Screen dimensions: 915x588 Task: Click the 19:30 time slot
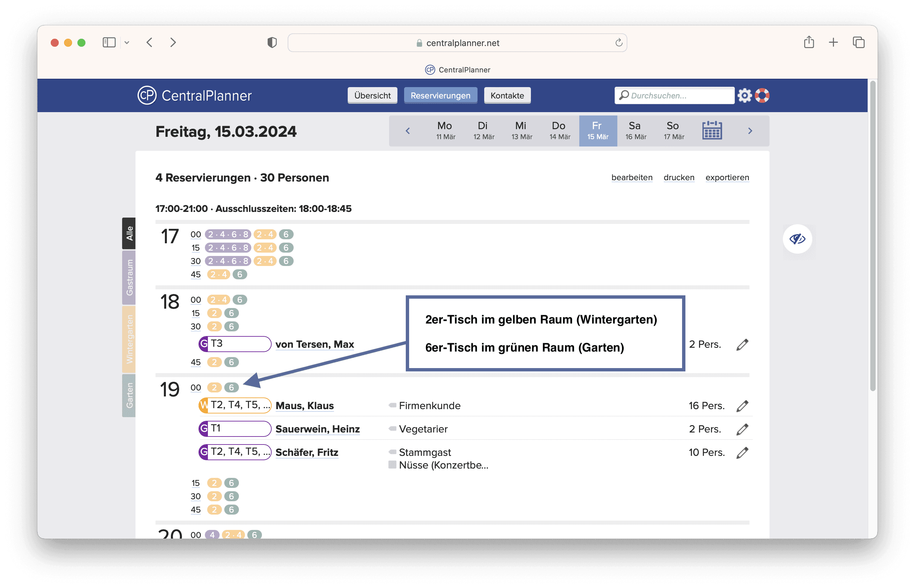(196, 496)
